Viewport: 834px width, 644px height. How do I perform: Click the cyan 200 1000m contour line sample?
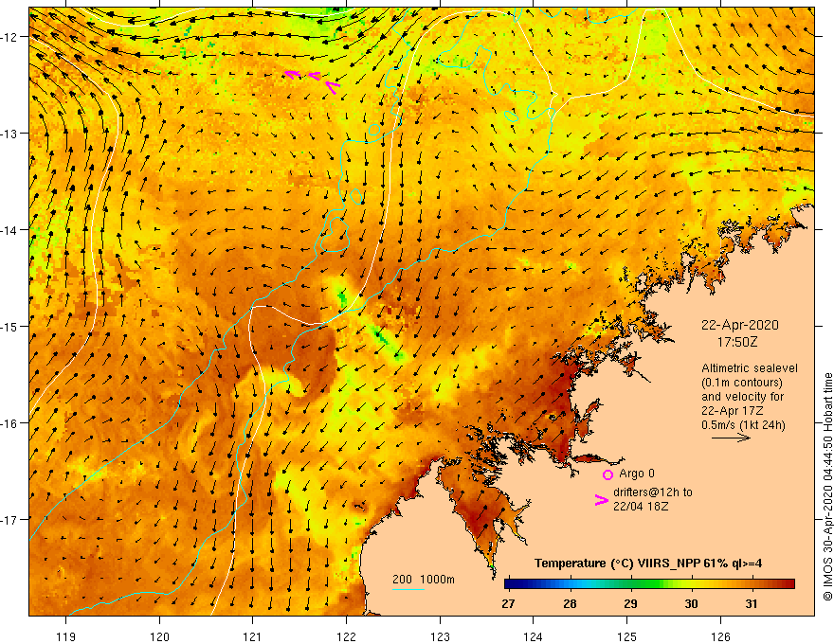coord(408,589)
